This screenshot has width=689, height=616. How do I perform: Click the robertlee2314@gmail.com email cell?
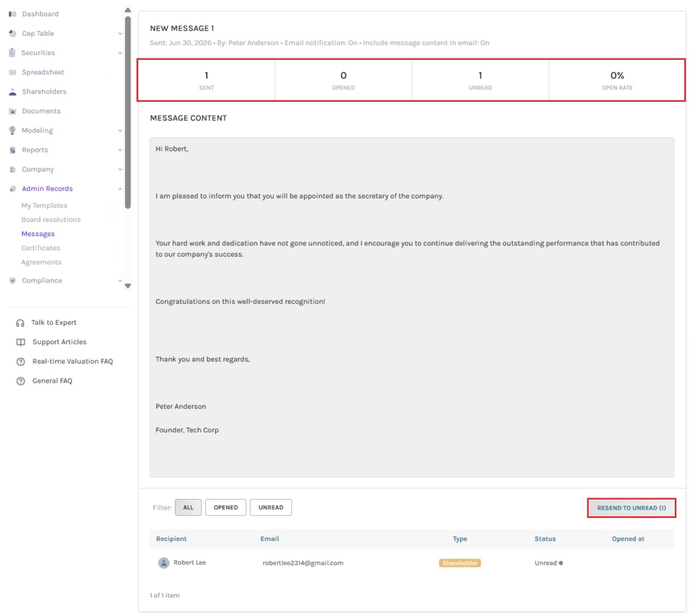(303, 563)
